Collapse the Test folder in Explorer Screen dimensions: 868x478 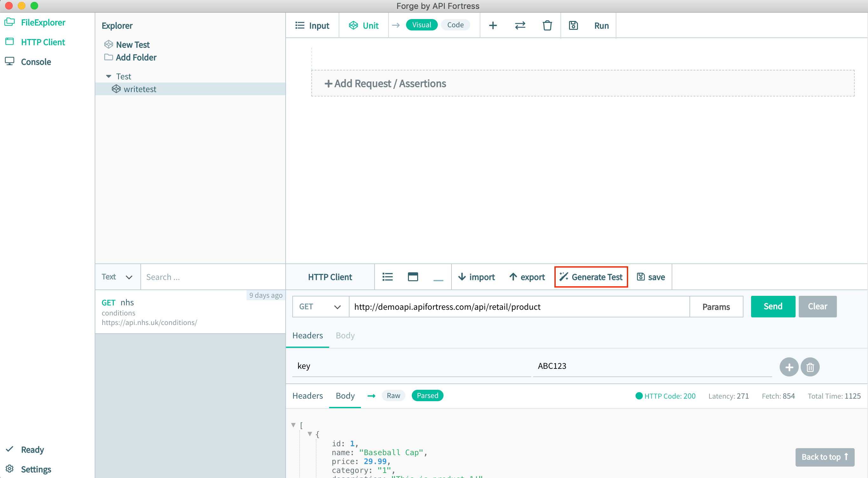click(109, 76)
